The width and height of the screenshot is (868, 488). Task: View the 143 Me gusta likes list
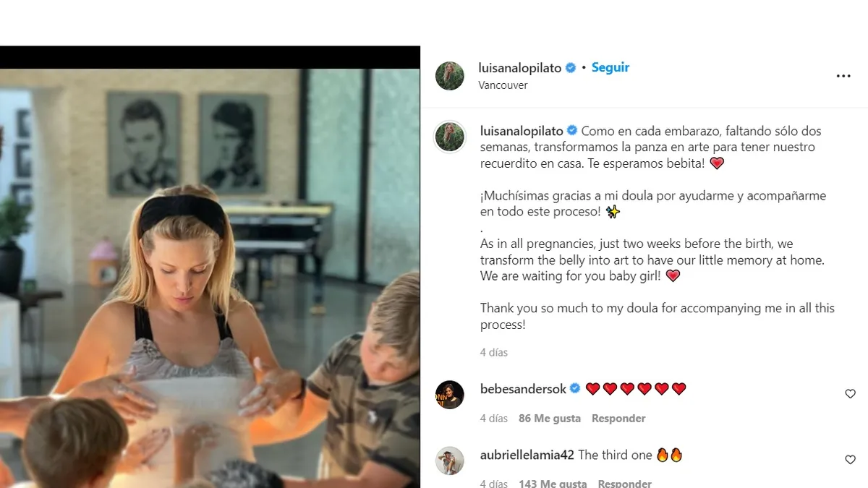[550, 483]
